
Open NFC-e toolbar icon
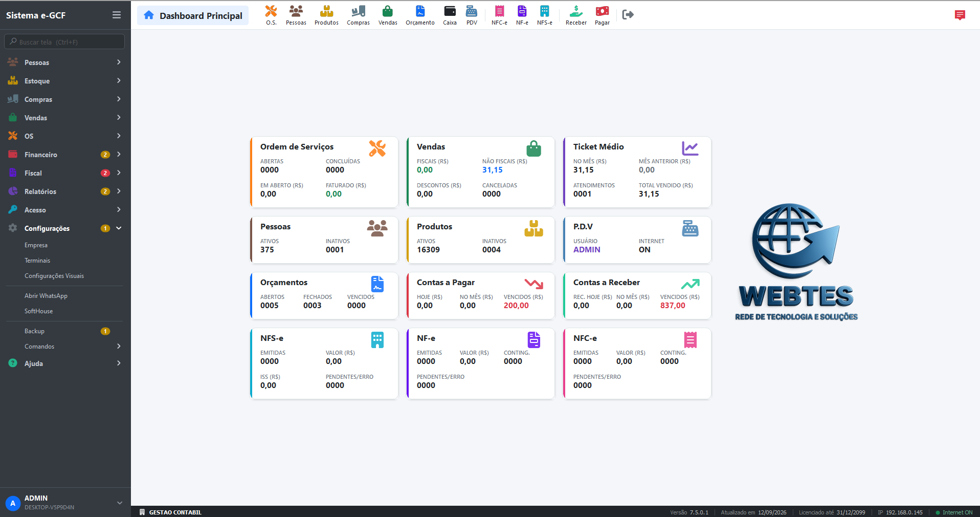click(x=499, y=15)
